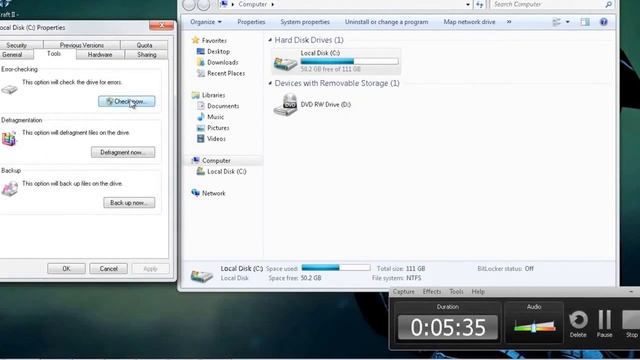Screen dimensions: 640x360
Task: Select Computer in the navigation pane
Action: 216,161
